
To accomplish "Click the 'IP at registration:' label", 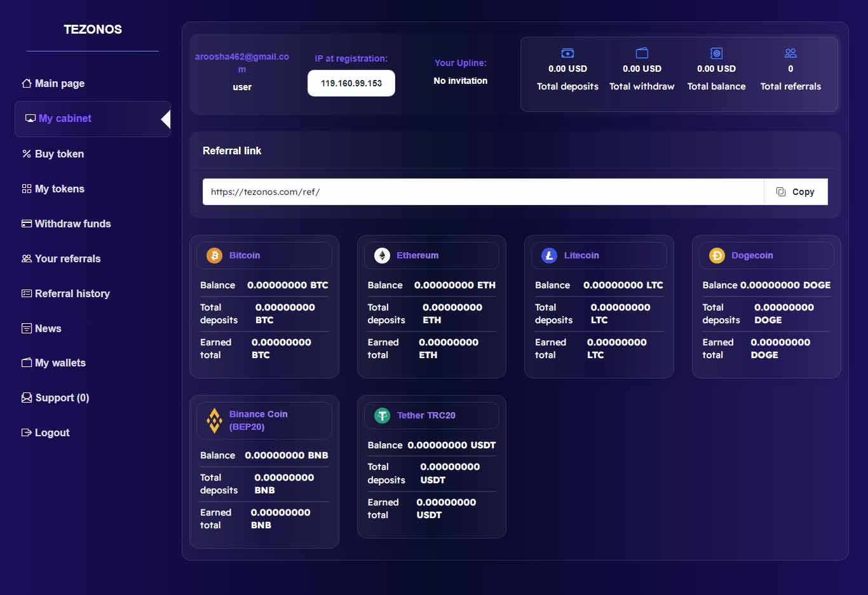I will click(x=351, y=58).
